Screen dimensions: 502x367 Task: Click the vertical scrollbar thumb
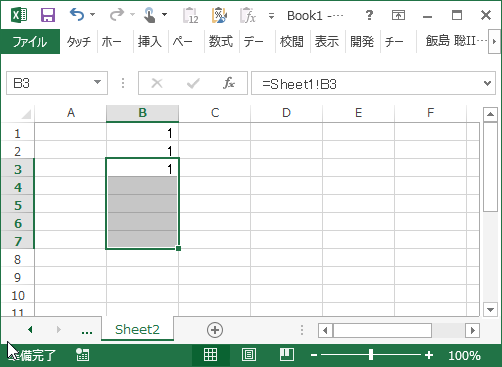tap(490, 167)
